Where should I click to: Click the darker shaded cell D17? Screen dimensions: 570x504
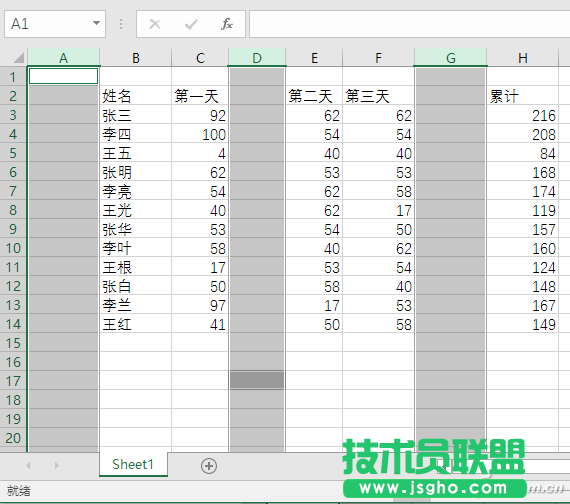[x=257, y=380]
